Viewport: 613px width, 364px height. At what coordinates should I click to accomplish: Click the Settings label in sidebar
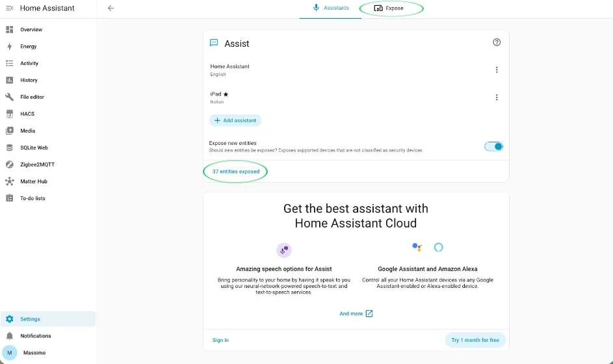[30, 318]
